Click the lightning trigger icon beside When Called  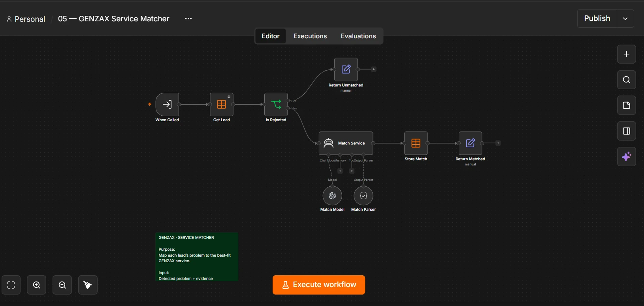tap(150, 104)
